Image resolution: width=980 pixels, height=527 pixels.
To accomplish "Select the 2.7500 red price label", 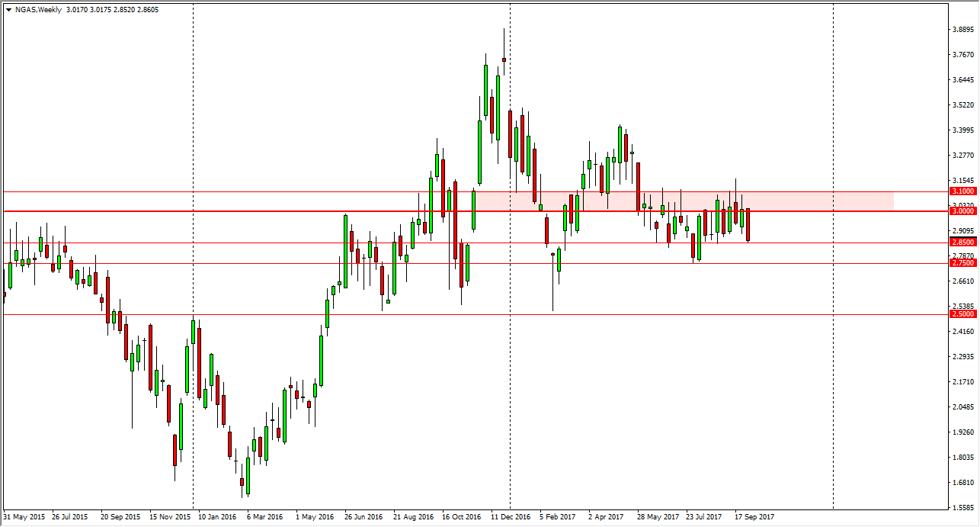I will tap(962, 263).
